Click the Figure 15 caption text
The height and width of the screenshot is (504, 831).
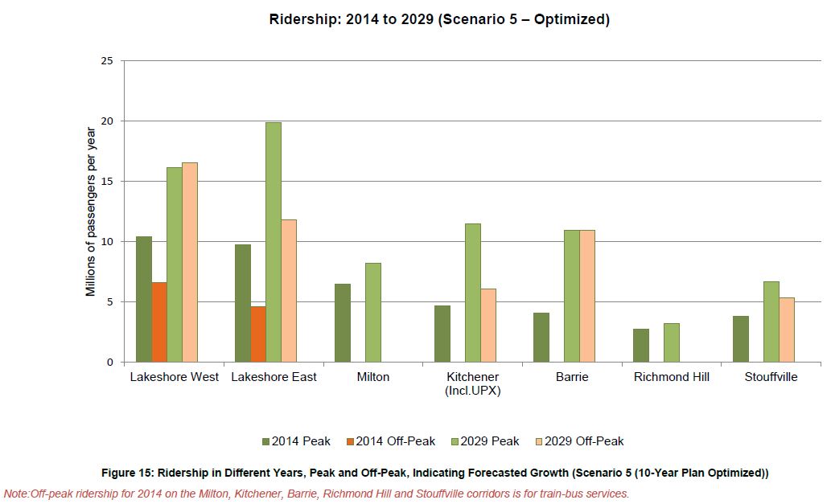(x=434, y=473)
